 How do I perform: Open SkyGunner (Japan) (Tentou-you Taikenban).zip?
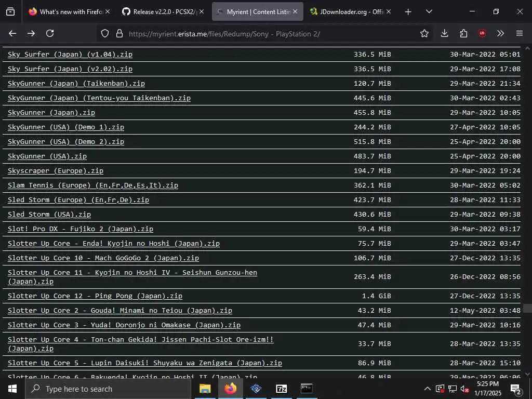tap(99, 98)
